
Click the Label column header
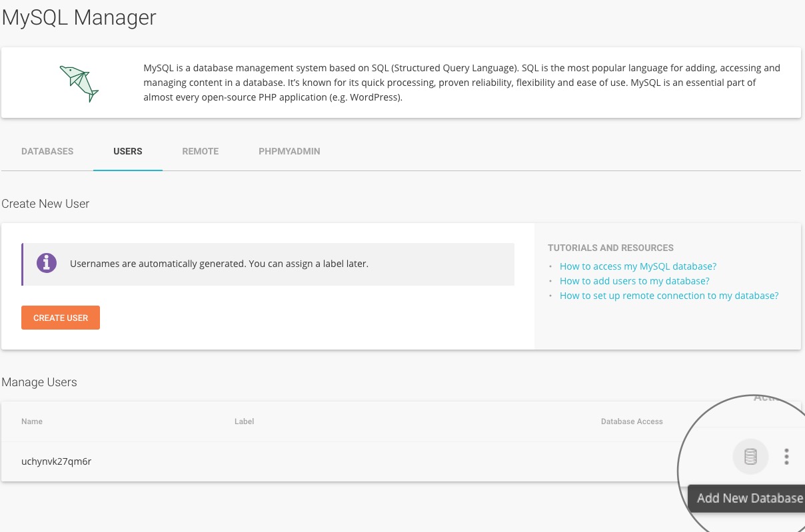pyautogui.click(x=245, y=421)
